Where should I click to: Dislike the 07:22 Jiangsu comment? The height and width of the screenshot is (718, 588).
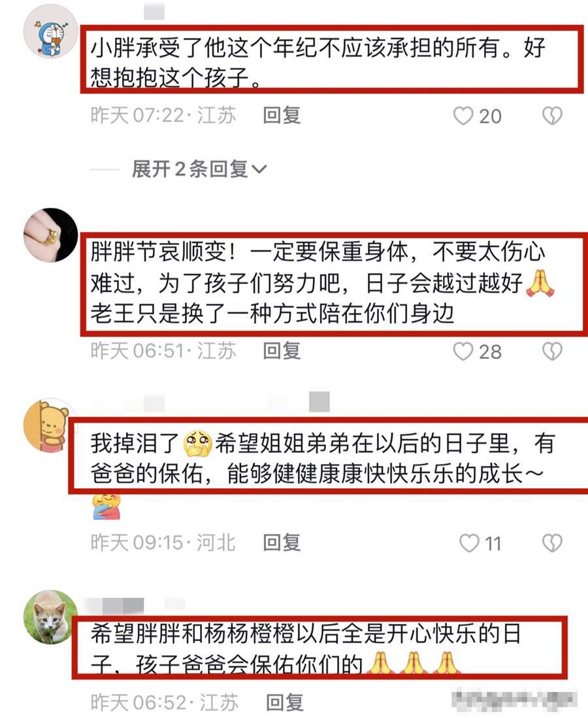(552, 116)
